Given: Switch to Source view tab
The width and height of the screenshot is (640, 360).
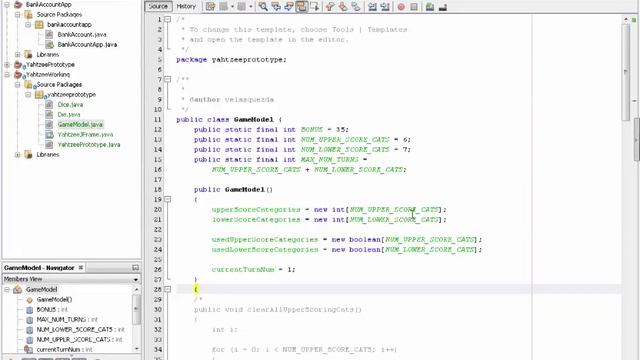Looking at the screenshot, I should (x=158, y=7).
